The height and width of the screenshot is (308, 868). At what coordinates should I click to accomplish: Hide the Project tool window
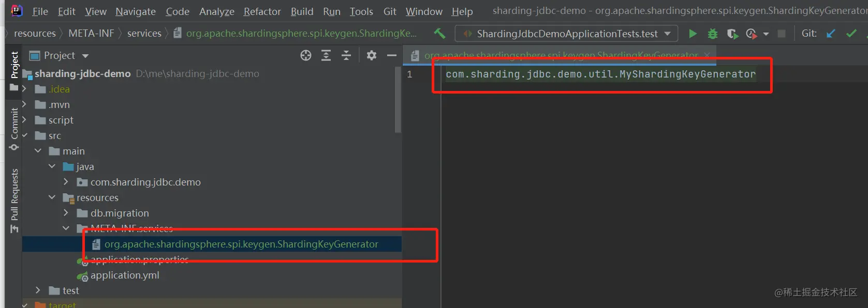click(x=392, y=55)
